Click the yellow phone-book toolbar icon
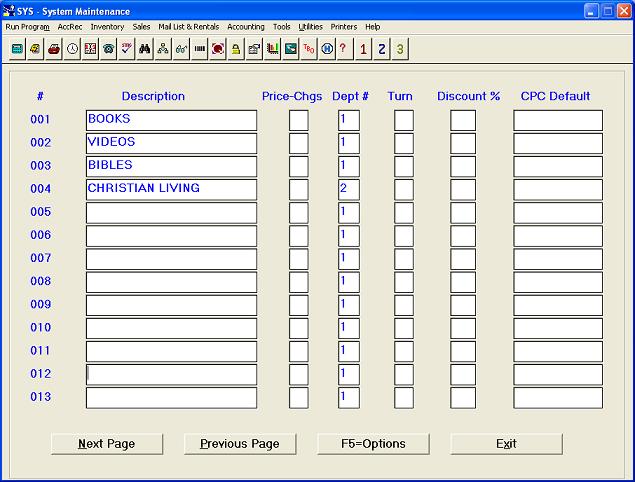The height and width of the screenshot is (482, 635). tap(35, 49)
